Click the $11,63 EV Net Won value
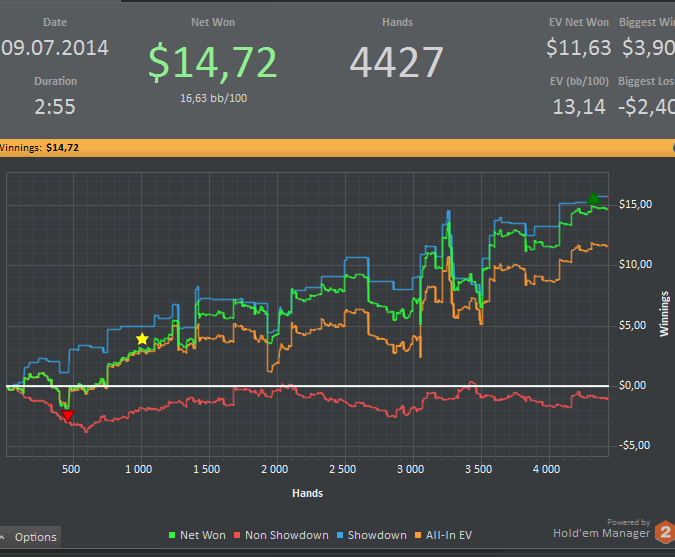 pos(579,48)
